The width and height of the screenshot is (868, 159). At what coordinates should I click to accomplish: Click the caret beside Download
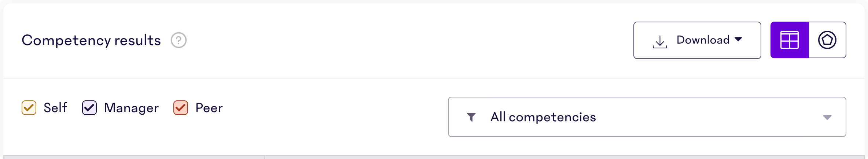(739, 39)
